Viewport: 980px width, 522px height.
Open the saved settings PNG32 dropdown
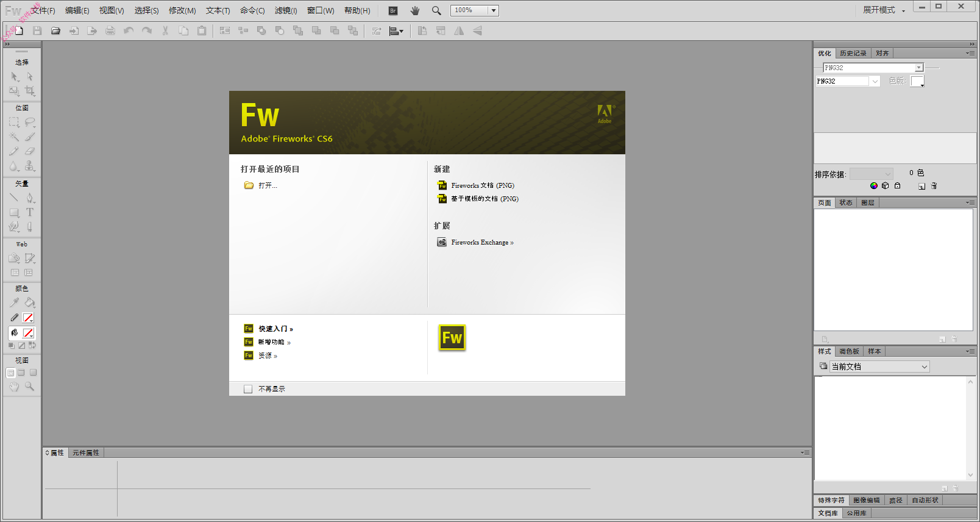(919, 68)
